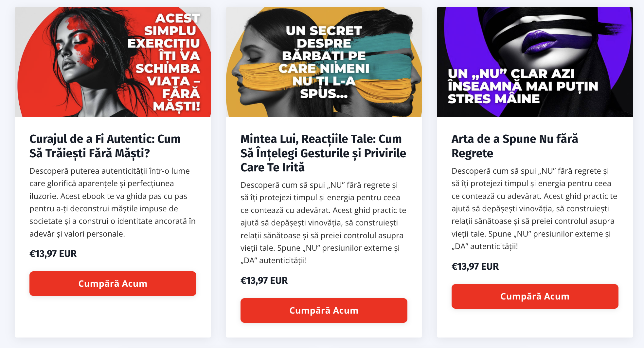Screen dimensions: 644x348
Task: Click the description starting Descoperă puterea autenticității
Action: click(x=113, y=202)
